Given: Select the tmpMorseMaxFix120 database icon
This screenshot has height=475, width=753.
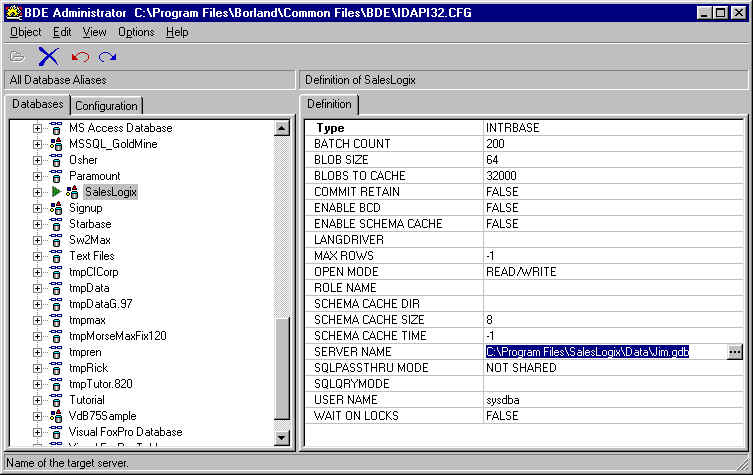Looking at the screenshot, I should (x=56, y=336).
